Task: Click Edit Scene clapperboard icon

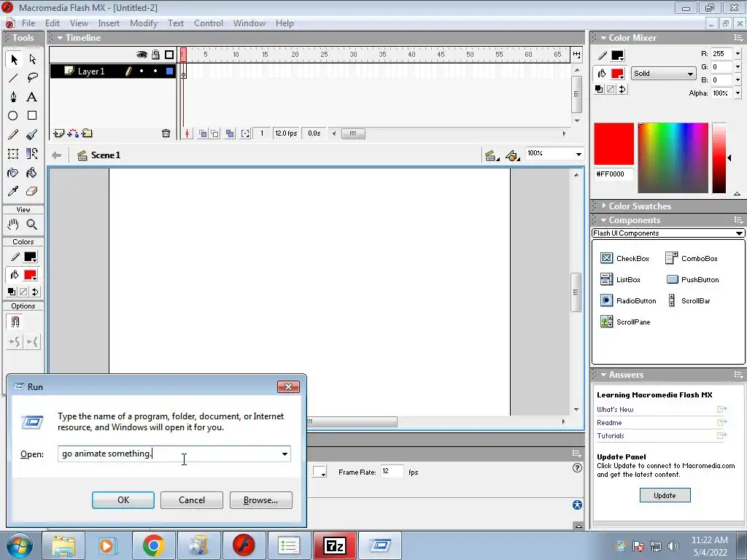Action: coord(491,155)
